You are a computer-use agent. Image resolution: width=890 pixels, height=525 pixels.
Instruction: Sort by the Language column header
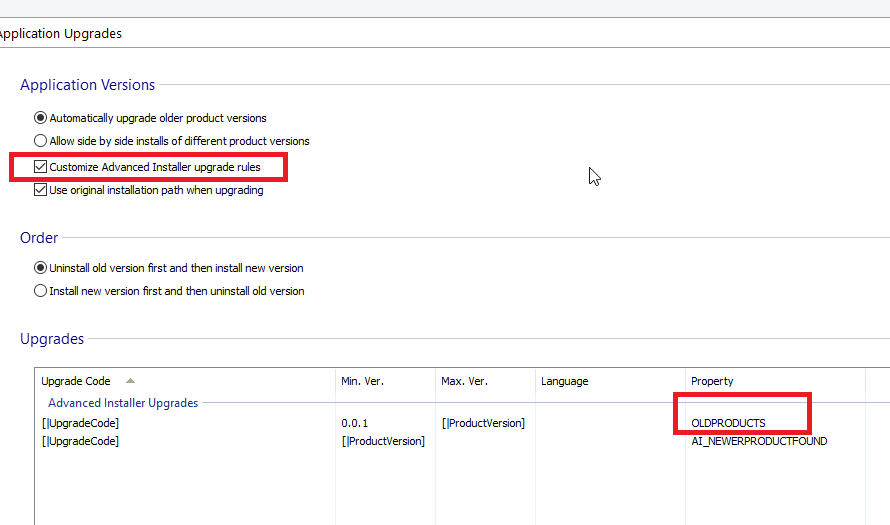564,381
